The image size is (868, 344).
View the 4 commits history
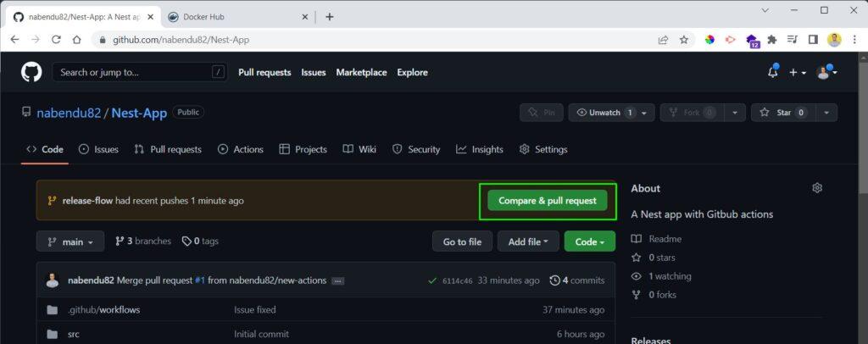(x=576, y=280)
